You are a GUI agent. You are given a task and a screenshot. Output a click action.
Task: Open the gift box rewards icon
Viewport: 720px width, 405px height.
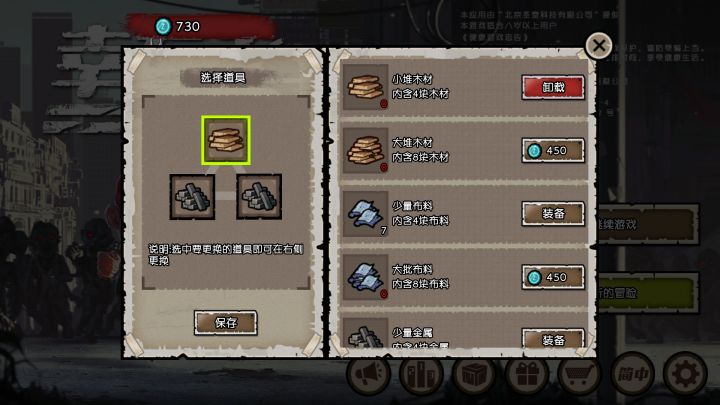coord(527,374)
